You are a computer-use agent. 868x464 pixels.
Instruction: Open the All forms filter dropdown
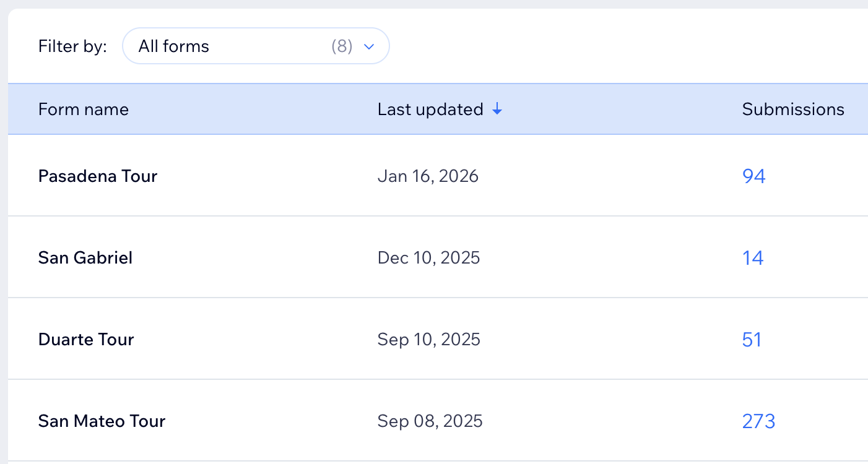[x=255, y=46]
